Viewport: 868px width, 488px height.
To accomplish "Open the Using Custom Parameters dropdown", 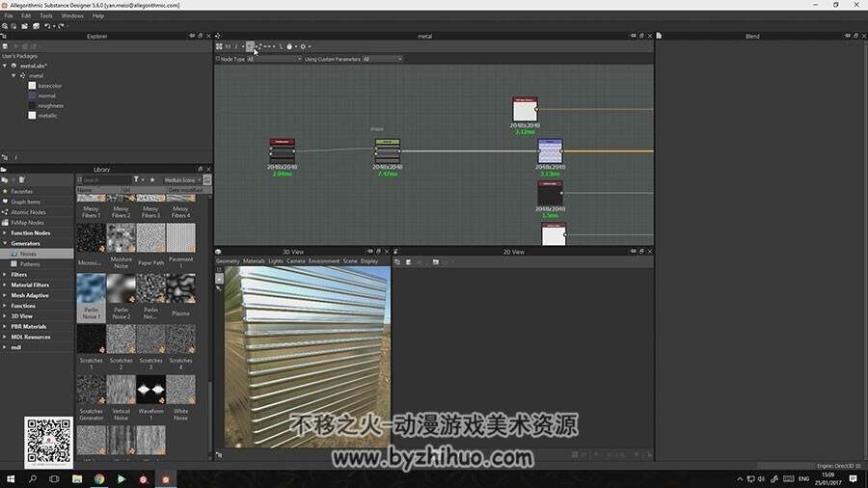I will tap(382, 59).
